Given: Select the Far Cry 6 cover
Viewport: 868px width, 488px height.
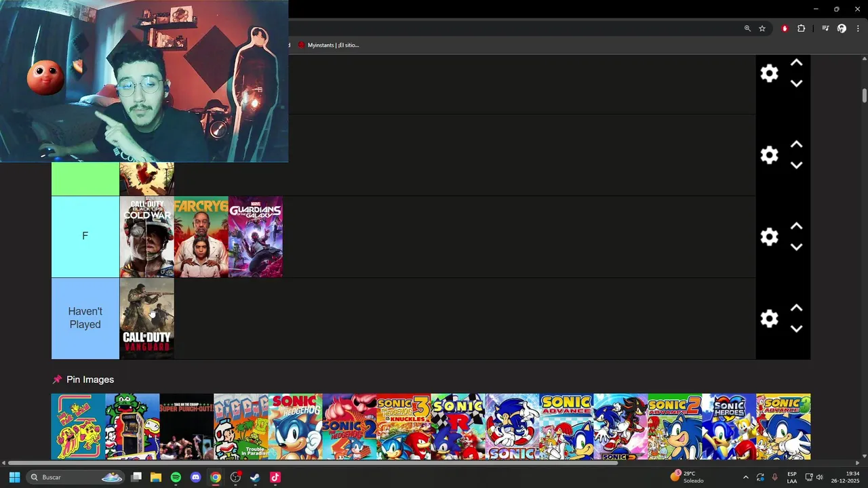Looking at the screenshot, I should click(x=201, y=237).
